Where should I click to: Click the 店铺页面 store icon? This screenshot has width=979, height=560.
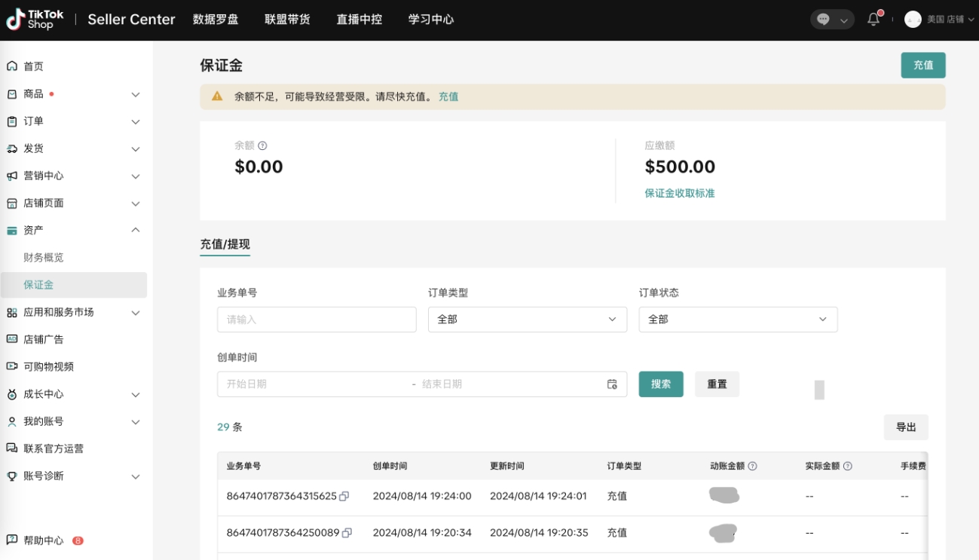[12, 203]
